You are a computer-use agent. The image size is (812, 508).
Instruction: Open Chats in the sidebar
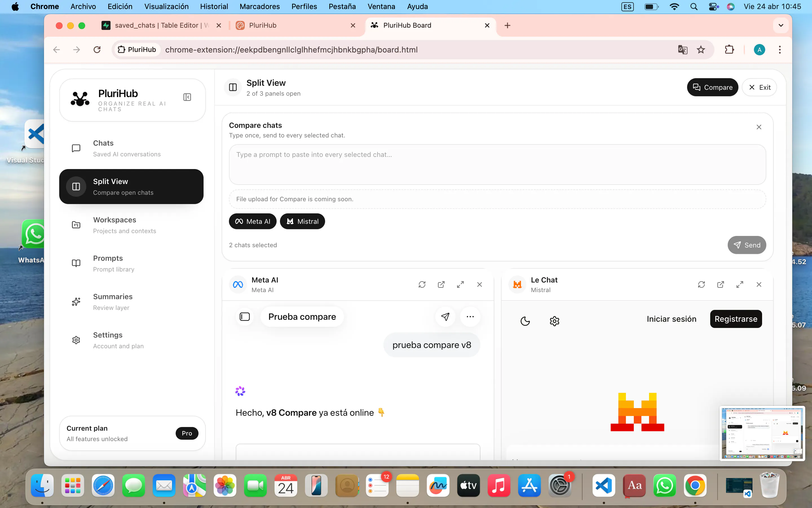point(131,148)
